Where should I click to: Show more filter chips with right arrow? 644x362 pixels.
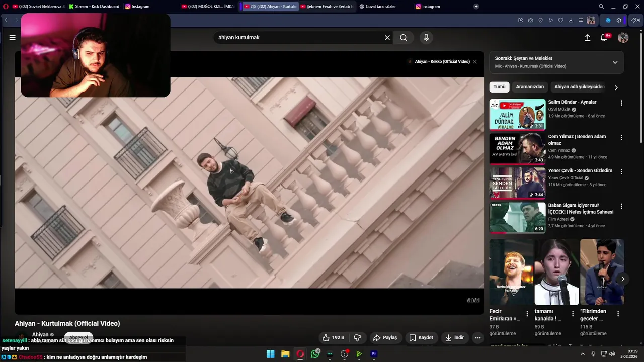click(x=616, y=87)
